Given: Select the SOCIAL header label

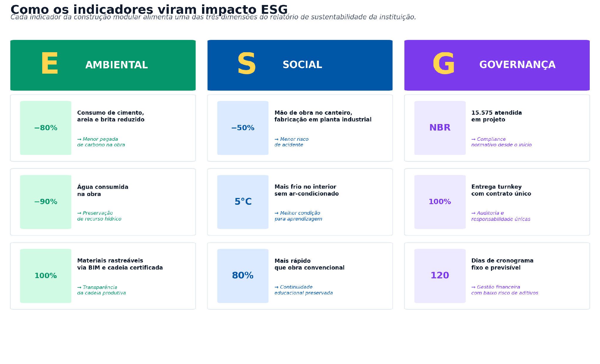Looking at the screenshot, I should coord(302,65).
